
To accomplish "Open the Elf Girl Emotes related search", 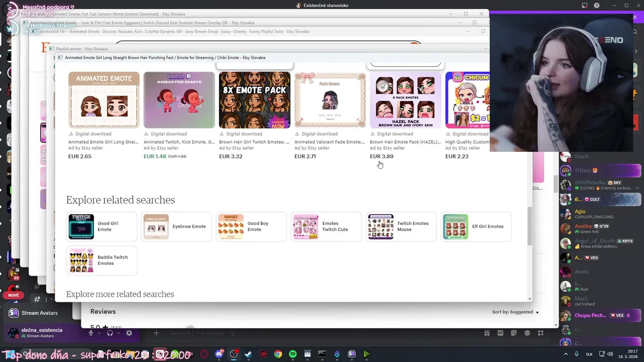I will [x=476, y=227].
